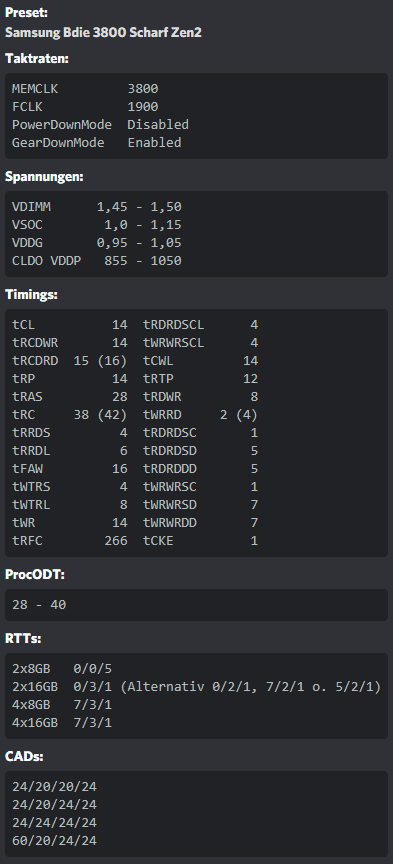Click the Taktraten section heading

coord(37,58)
